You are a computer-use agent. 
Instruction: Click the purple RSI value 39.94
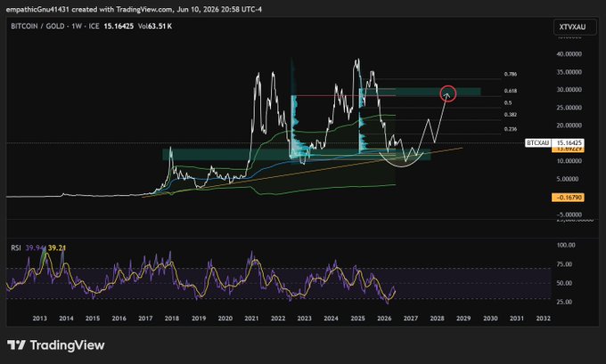tap(35, 247)
